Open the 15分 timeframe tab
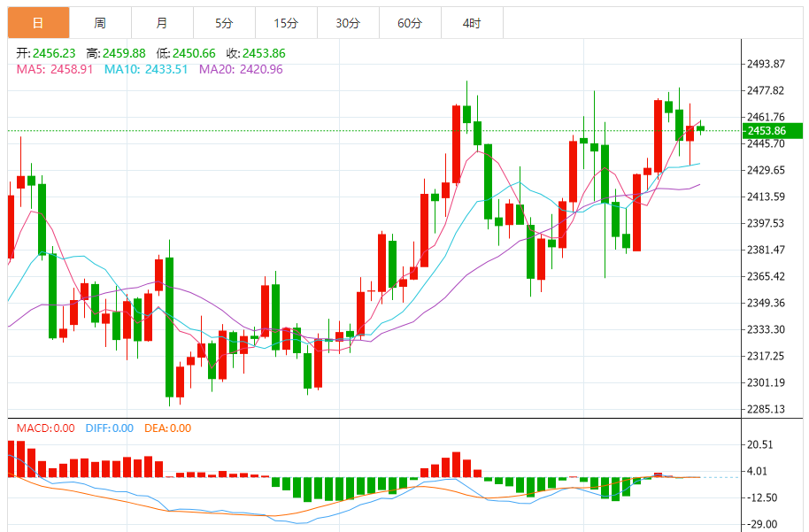Screen dimensions: 809x532 click(x=286, y=23)
